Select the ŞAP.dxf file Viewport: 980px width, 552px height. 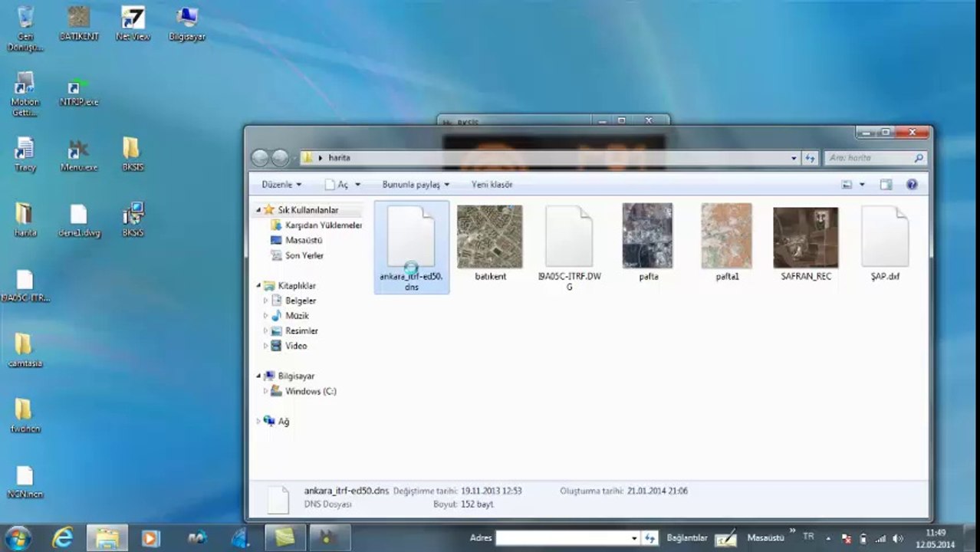884,244
